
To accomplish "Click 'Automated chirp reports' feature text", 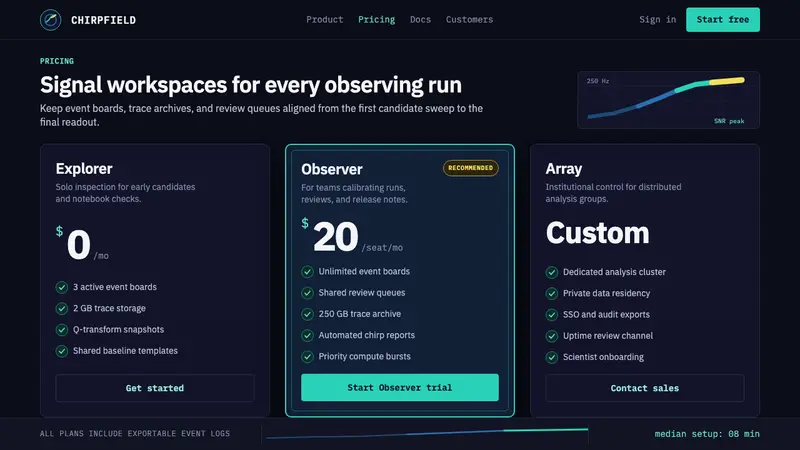I will [x=366, y=335].
